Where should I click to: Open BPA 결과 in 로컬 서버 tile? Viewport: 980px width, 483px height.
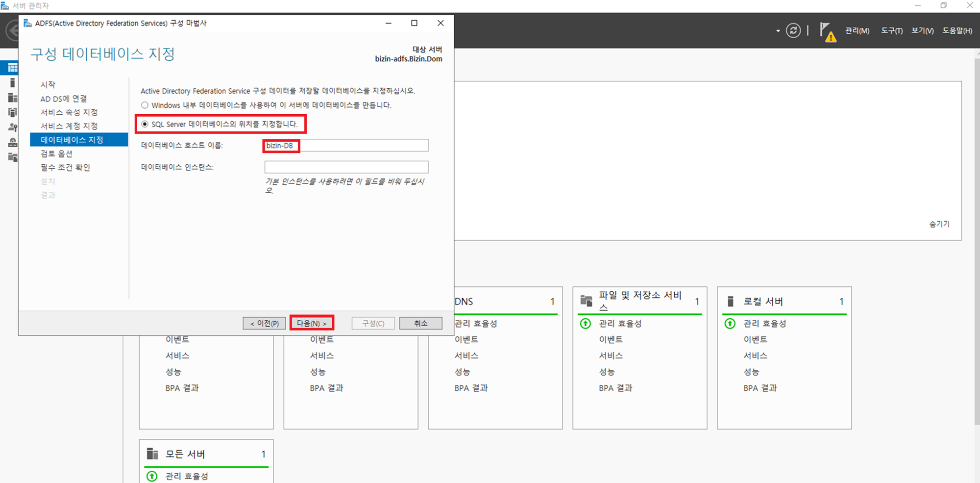tap(760, 388)
